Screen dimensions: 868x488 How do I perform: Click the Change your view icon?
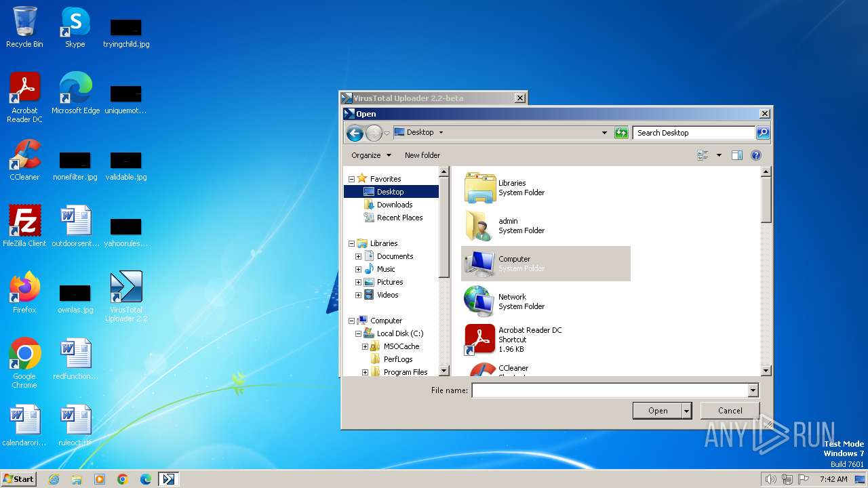(703, 155)
